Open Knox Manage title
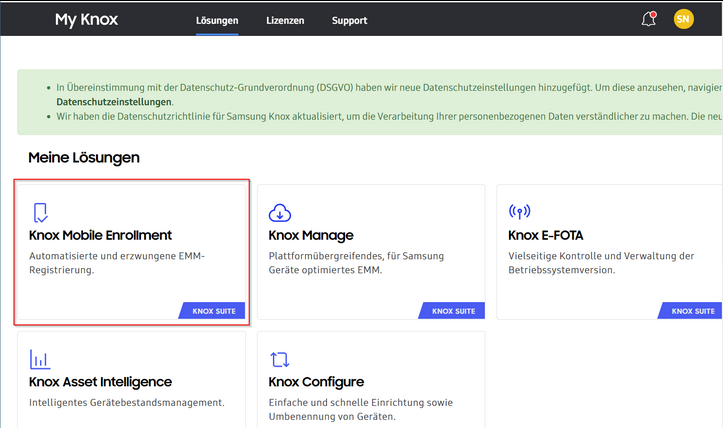 coord(311,235)
